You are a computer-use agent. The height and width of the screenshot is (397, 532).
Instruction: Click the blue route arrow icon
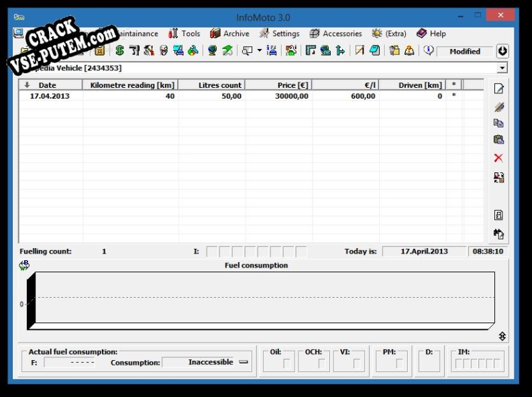pyautogui.click(x=340, y=51)
